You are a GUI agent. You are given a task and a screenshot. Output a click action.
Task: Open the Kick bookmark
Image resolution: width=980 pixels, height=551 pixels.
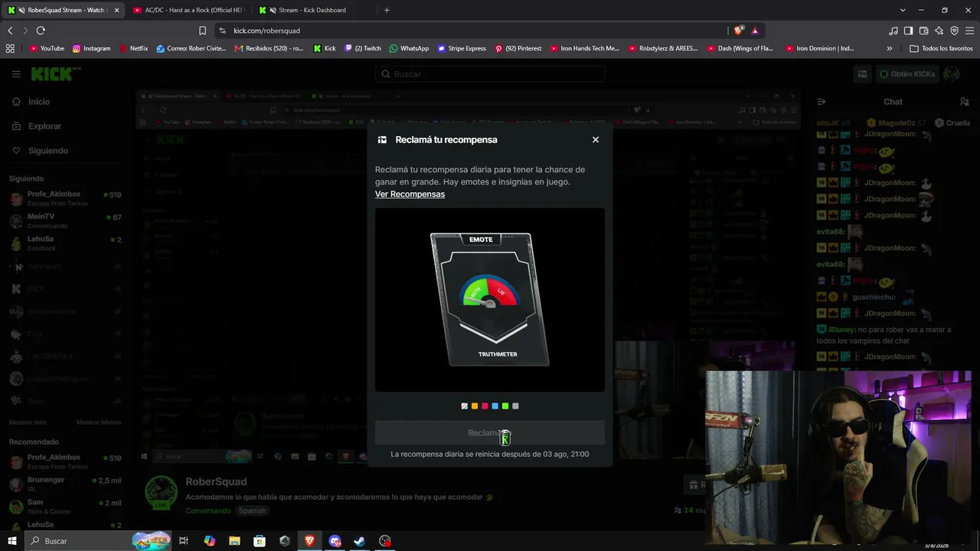click(x=325, y=48)
